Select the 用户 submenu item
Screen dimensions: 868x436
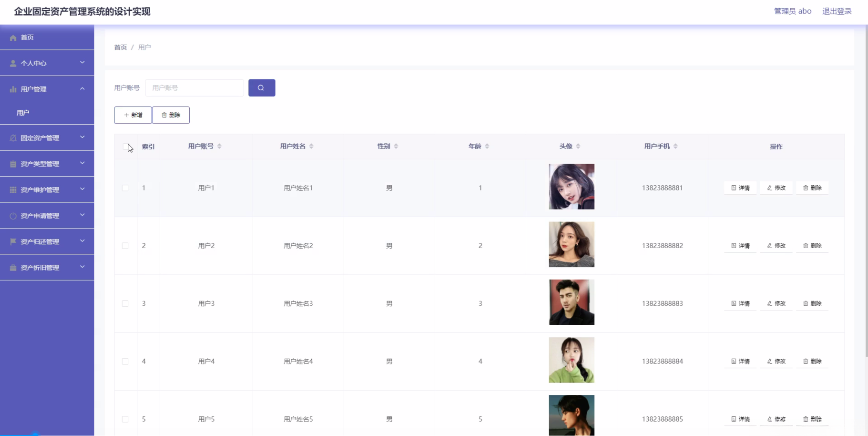23,112
